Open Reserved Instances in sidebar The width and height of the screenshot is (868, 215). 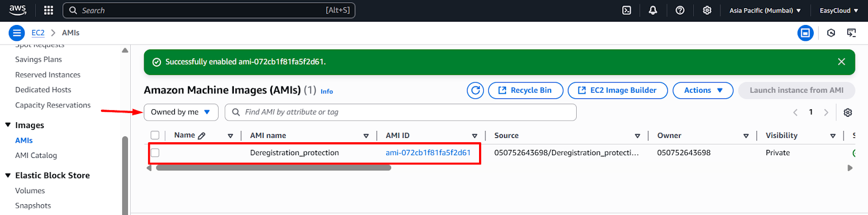click(x=48, y=75)
